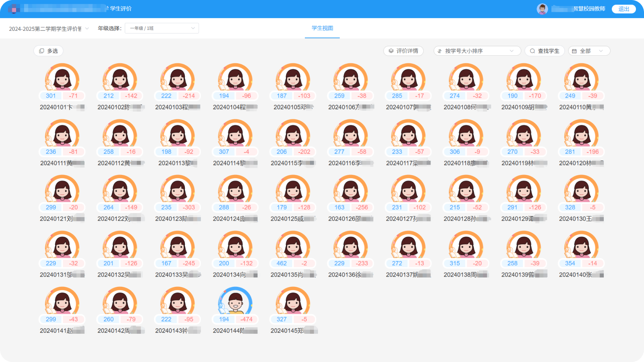This screenshot has width=644, height=362.
Task: Click the layers icon in 评价详情
Action: point(391,51)
